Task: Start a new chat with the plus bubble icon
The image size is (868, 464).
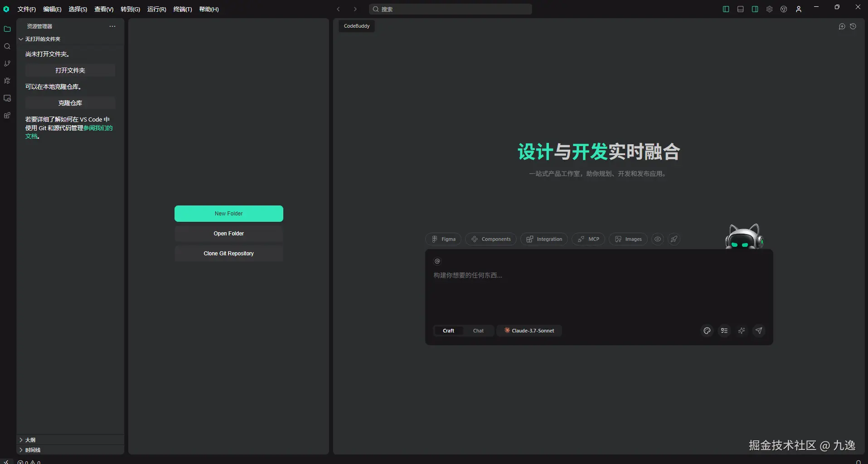Action: pyautogui.click(x=842, y=26)
